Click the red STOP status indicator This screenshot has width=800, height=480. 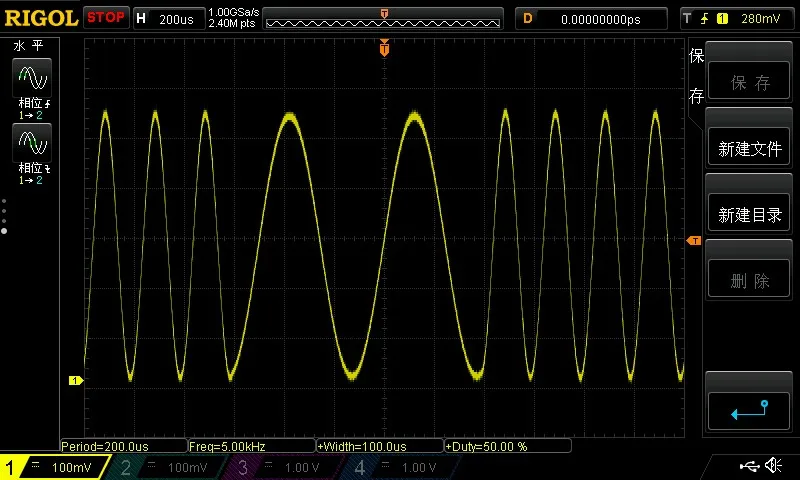tap(106, 18)
